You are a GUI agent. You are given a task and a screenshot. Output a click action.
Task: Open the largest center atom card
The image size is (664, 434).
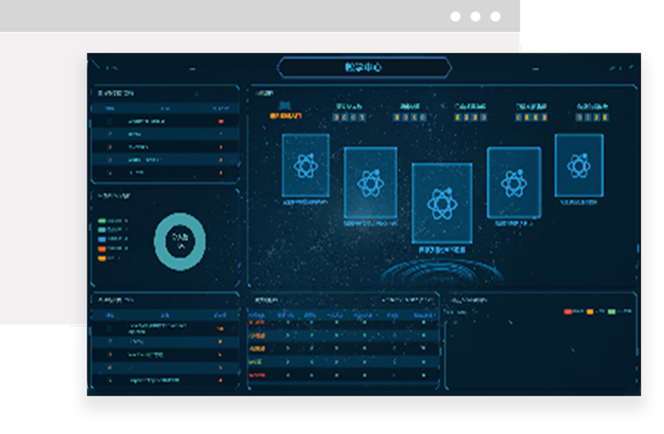(442, 203)
